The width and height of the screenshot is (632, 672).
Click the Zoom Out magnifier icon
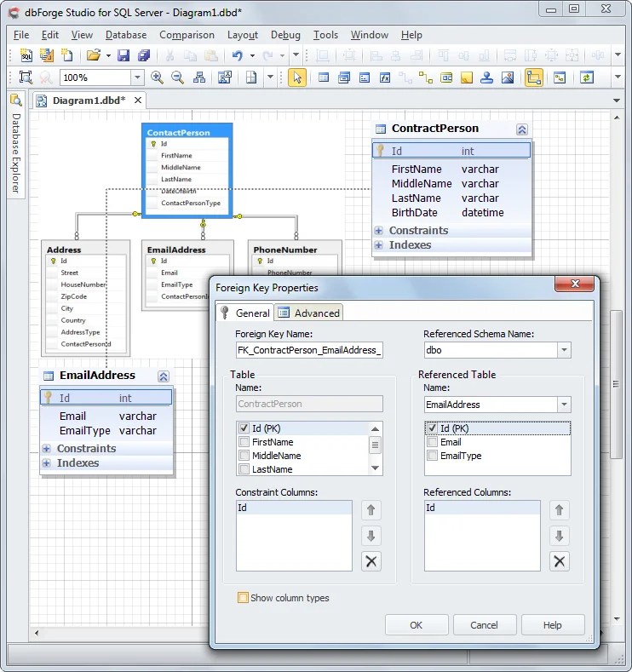point(177,78)
